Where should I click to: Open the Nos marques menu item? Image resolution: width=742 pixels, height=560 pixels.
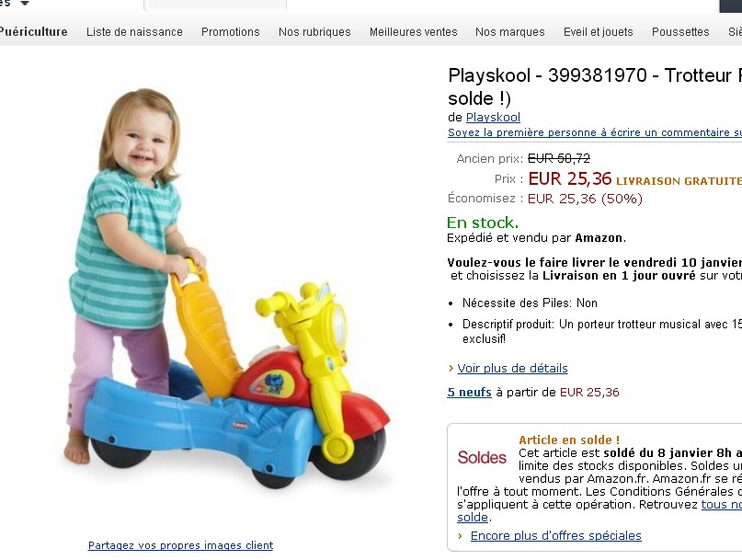point(510,31)
